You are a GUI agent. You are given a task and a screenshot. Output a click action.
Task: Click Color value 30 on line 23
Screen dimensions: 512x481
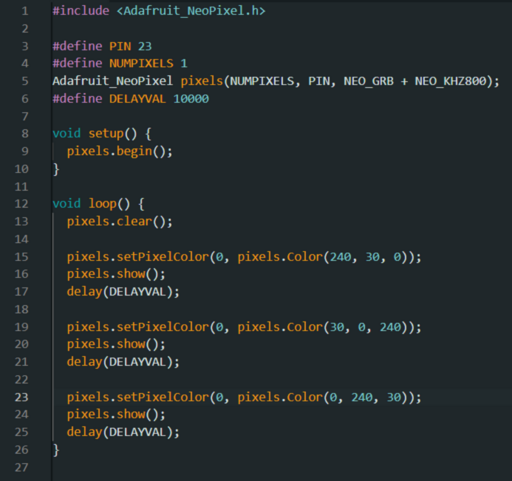click(x=394, y=397)
